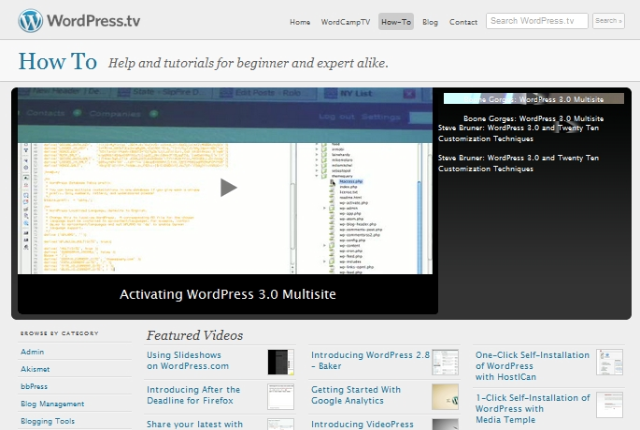This screenshot has width=640, height=430.
Task: Click the Media Temple video thumbnail
Action: coord(609,405)
